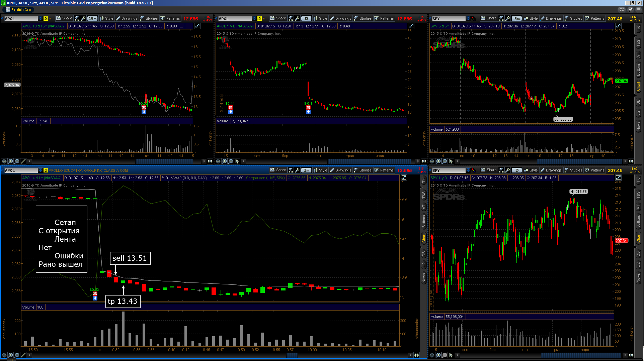Open wrench settings in top-middle APOL daily chart
Image resolution: width=644 pixels, height=361 pixels.
click(x=297, y=18)
